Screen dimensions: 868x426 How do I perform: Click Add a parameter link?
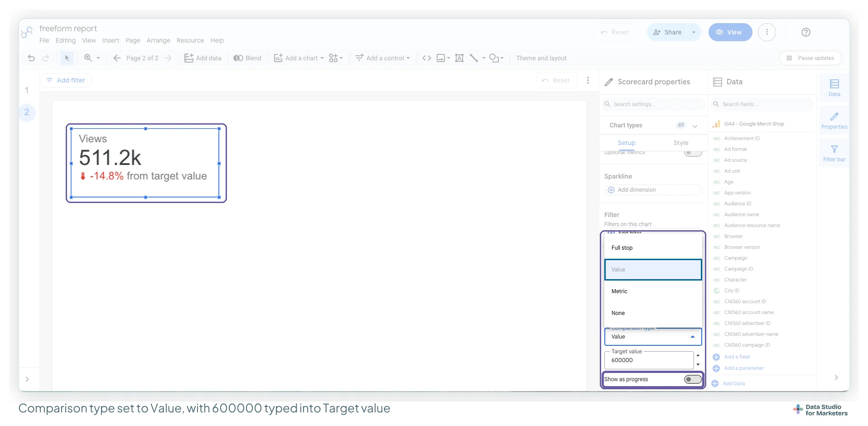(743, 368)
